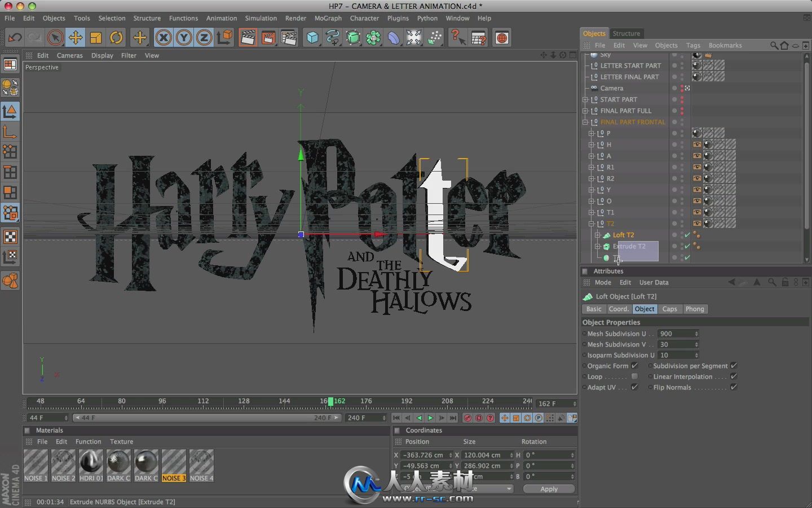Switch to the Caps tab
The width and height of the screenshot is (812, 508).
(669, 309)
